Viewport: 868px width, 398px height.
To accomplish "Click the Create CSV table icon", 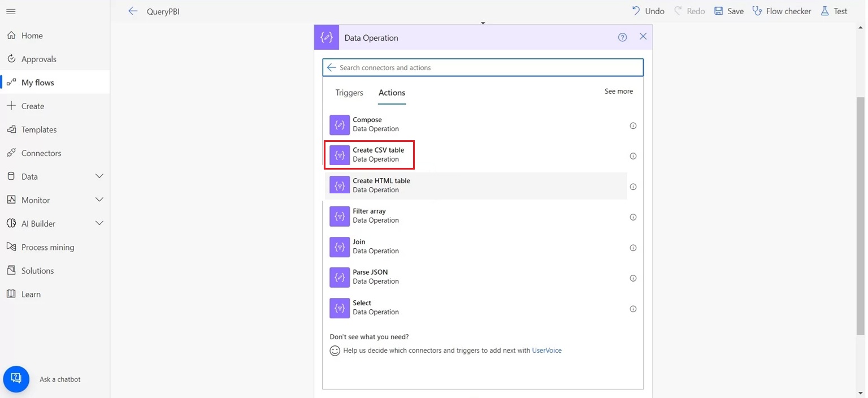I will click(x=340, y=155).
